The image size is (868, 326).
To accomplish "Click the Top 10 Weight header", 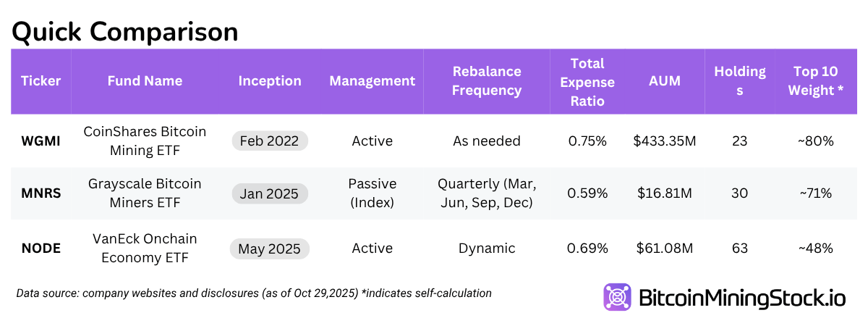I will [816, 81].
